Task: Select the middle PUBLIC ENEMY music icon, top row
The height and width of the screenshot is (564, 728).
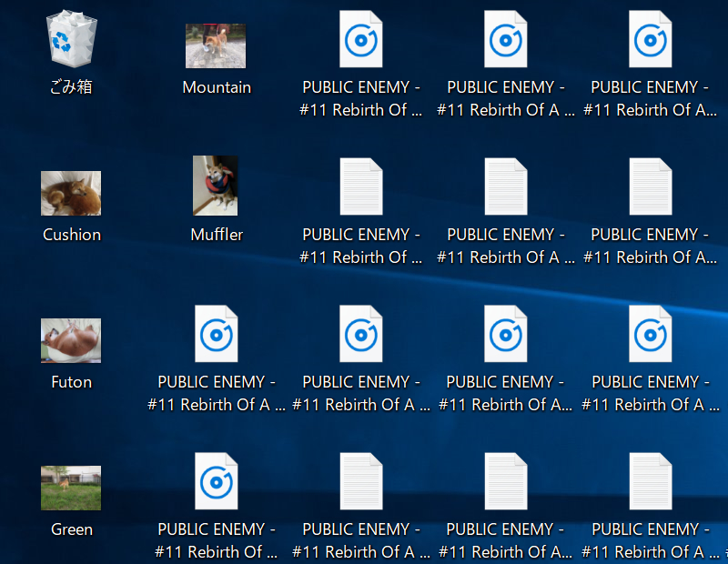Action: pyautogui.click(x=506, y=39)
